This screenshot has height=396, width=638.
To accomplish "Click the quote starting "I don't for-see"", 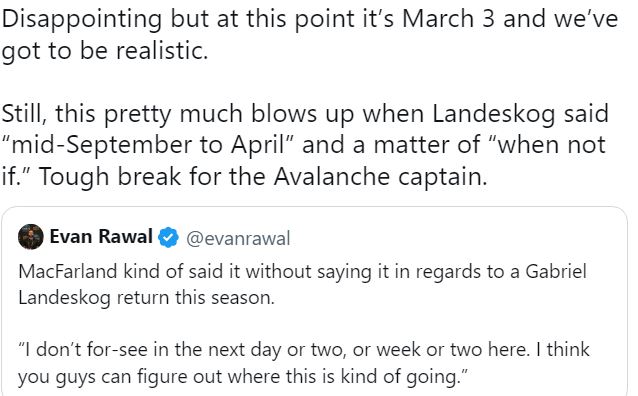I will click(304, 363).
